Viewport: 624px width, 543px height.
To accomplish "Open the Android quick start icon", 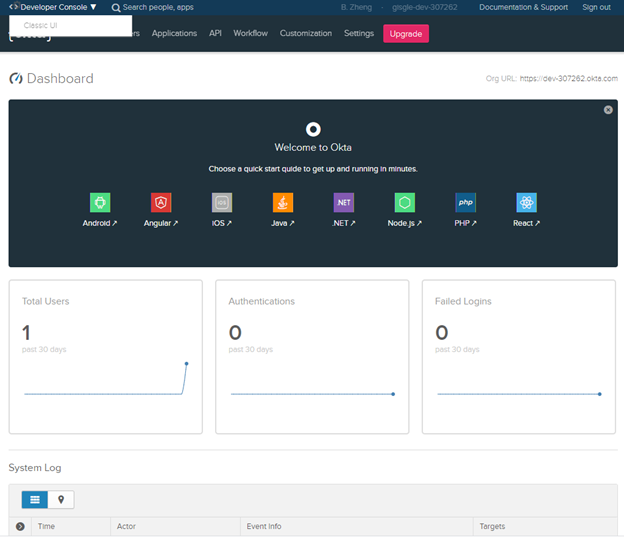I will click(x=100, y=203).
